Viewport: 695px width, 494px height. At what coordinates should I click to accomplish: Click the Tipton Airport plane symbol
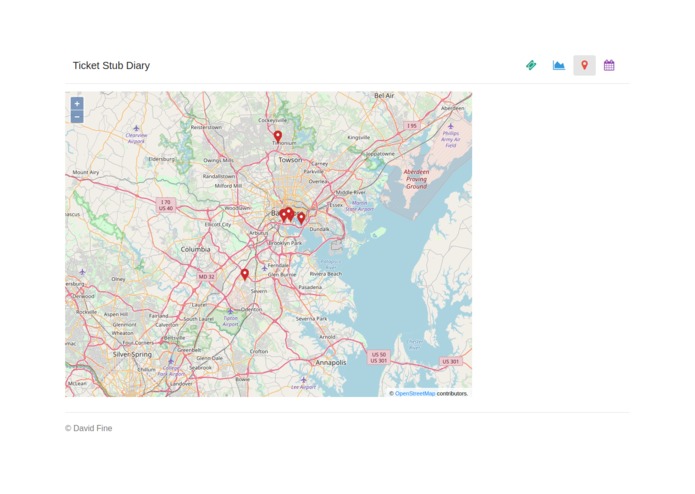[x=230, y=311]
